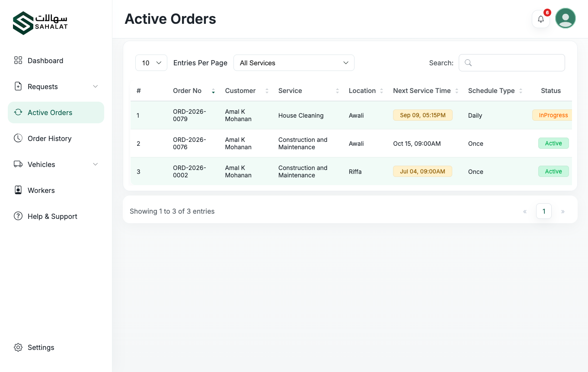The width and height of the screenshot is (588, 372).
Task: Sort table by Service arrows
Action: pyautogui.click(x=337, y=91)
